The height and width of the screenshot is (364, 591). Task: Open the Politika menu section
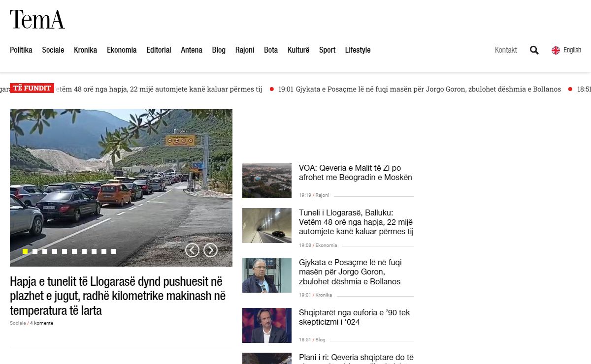click(21, 50)
